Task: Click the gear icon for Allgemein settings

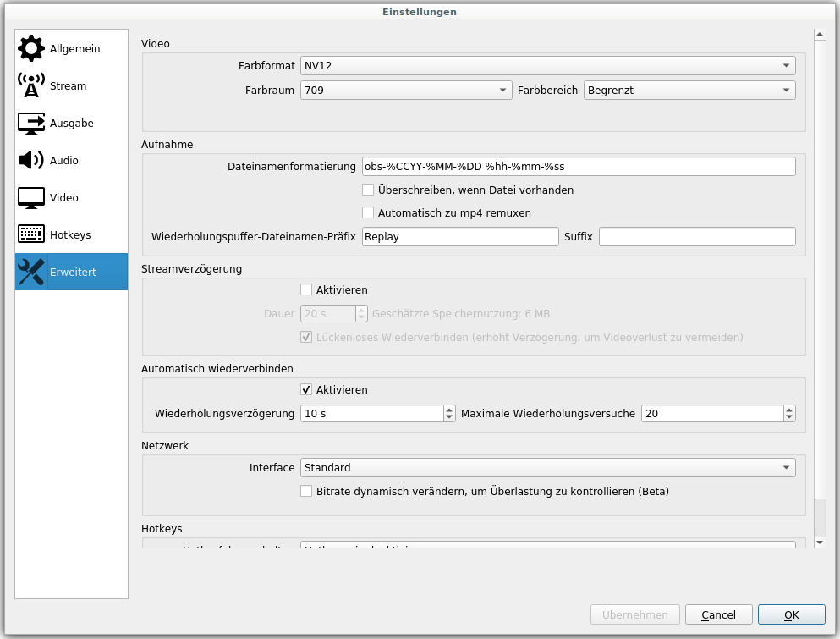Action: (x=31, y=49)
